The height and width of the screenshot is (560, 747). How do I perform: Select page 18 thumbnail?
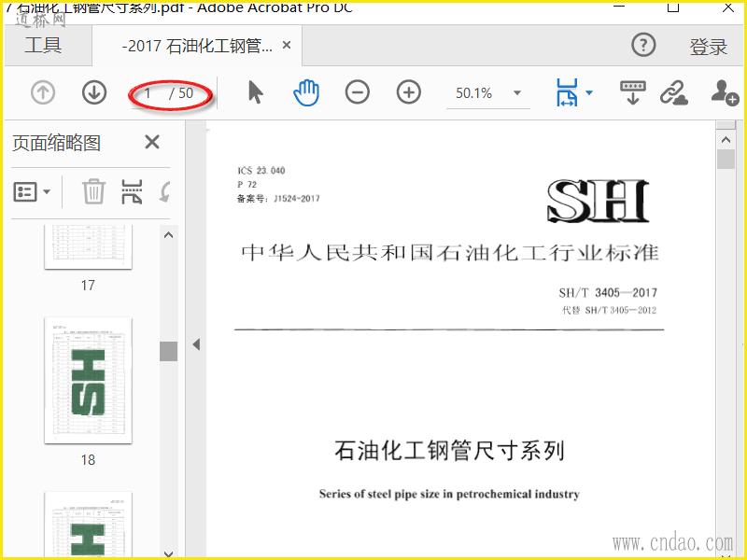coord(88,381)
